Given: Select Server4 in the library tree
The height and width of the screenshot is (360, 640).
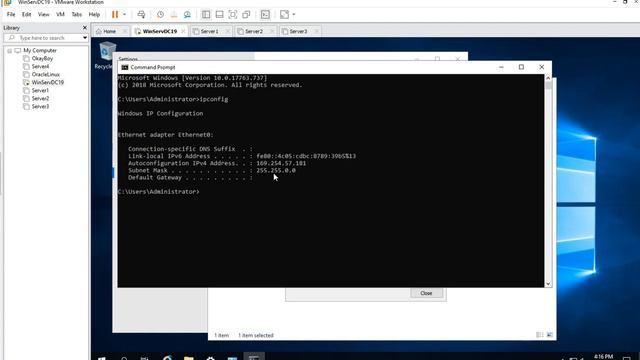Looking at the screenshot, I should point(40,67).
